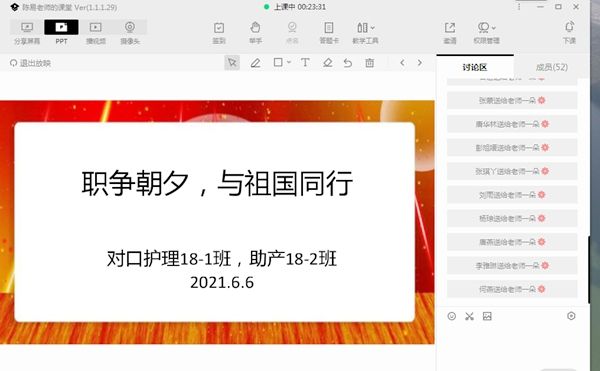600x371 pixels.
Task: Select the pen drawing tool
Action: [x=256, y=63]
